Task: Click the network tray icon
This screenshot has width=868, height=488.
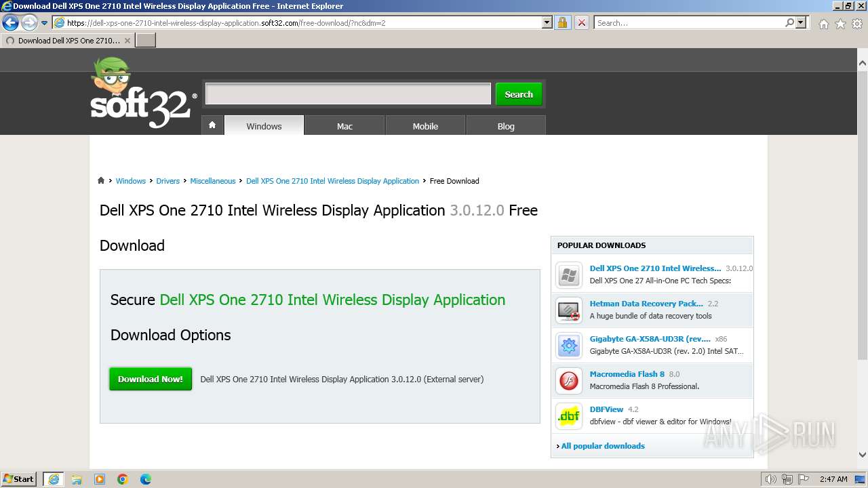Action: (787, 479)
